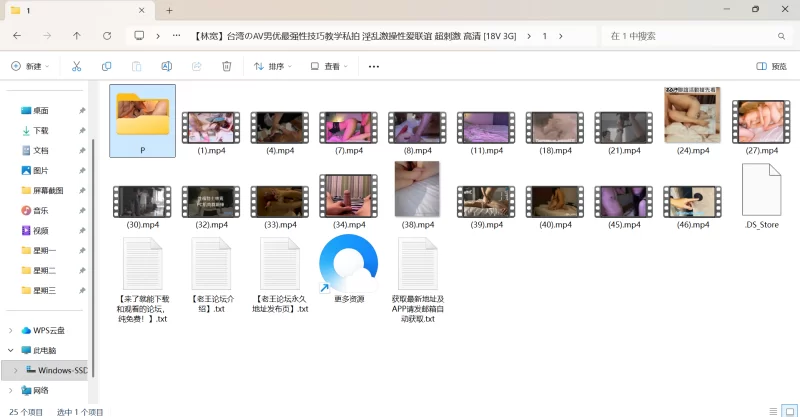Click the search box 在 1 中搜索

pos(690,36)
